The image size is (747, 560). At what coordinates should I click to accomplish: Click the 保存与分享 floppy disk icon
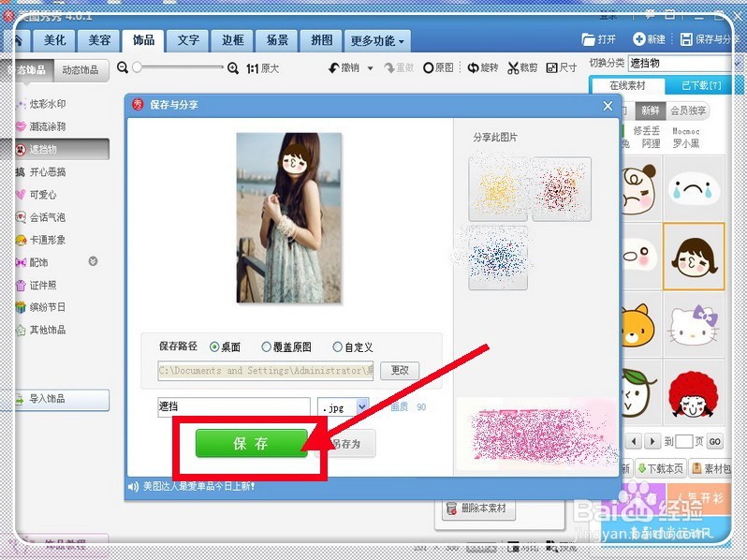click(686, 39)
